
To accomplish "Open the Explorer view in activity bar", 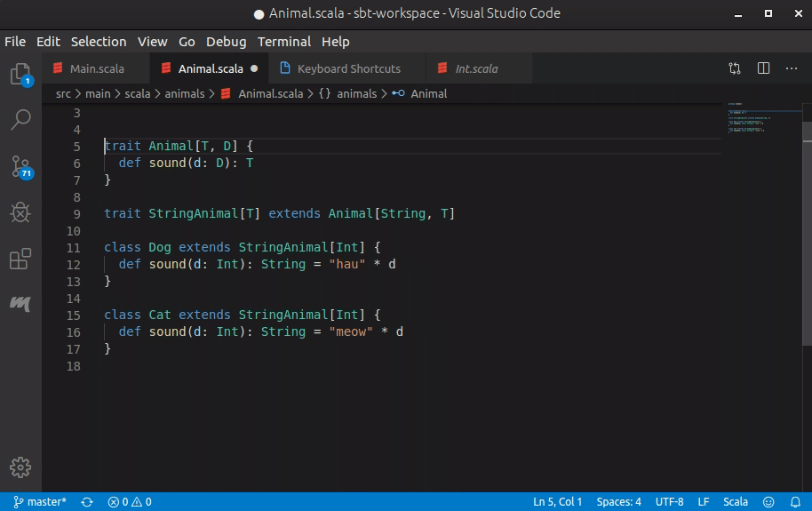I will coord(20,74).
